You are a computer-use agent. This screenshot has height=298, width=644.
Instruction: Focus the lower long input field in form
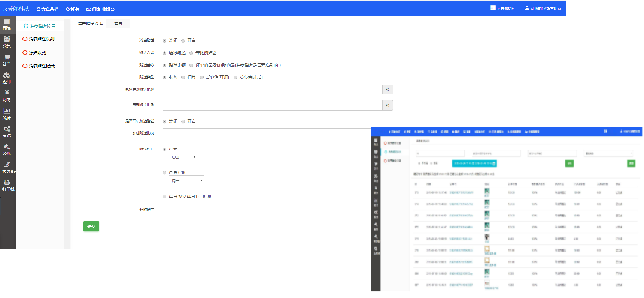273,106
